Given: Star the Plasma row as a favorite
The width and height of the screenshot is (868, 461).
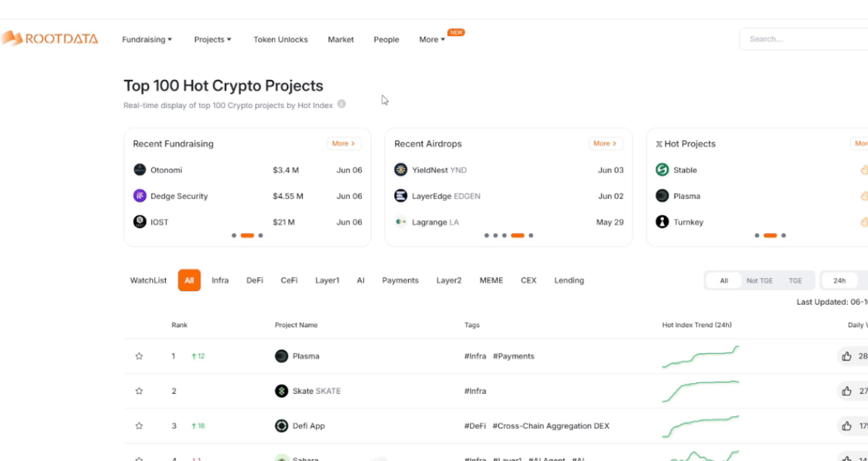Looking at the screenshot, I should point(139,356).
